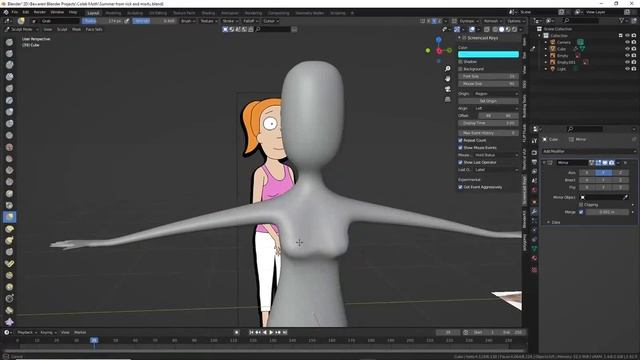Enable the Shadow checkbox
Screen dimensions: 640x360
(460, 62)
